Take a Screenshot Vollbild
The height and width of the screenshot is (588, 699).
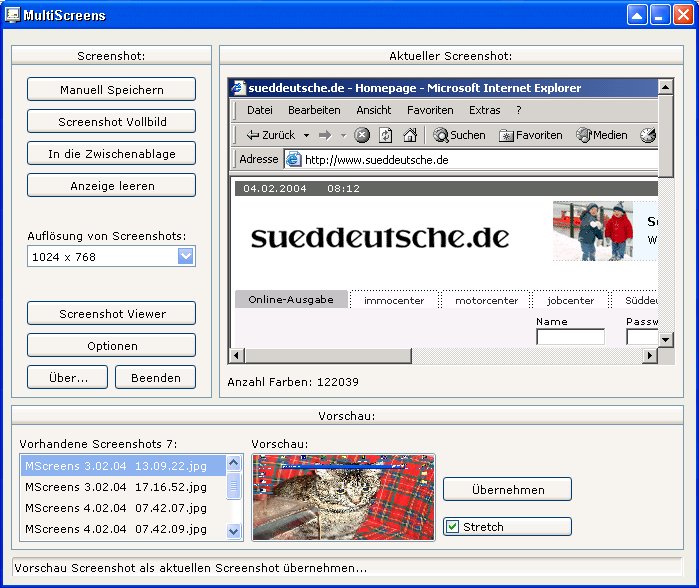click(x=111, y=121)
